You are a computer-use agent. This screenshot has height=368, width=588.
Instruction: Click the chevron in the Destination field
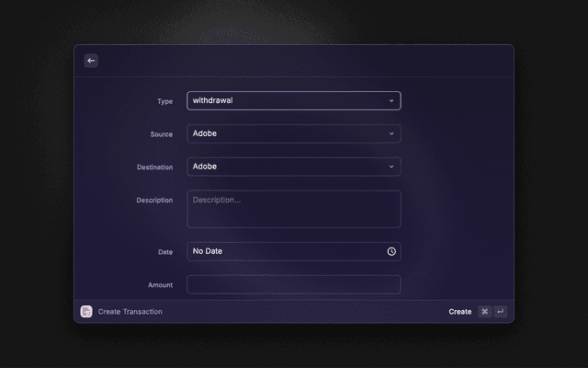[391, 167]
